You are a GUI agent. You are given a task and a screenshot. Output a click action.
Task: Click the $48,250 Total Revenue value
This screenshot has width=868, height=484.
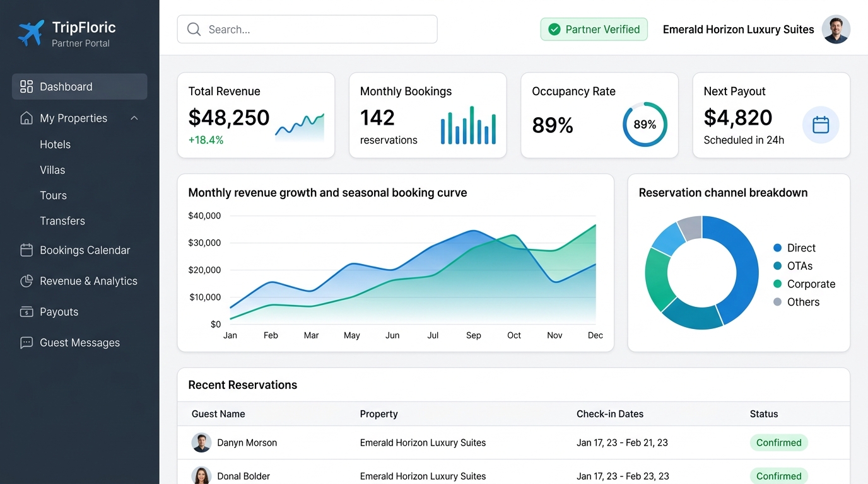229,117
